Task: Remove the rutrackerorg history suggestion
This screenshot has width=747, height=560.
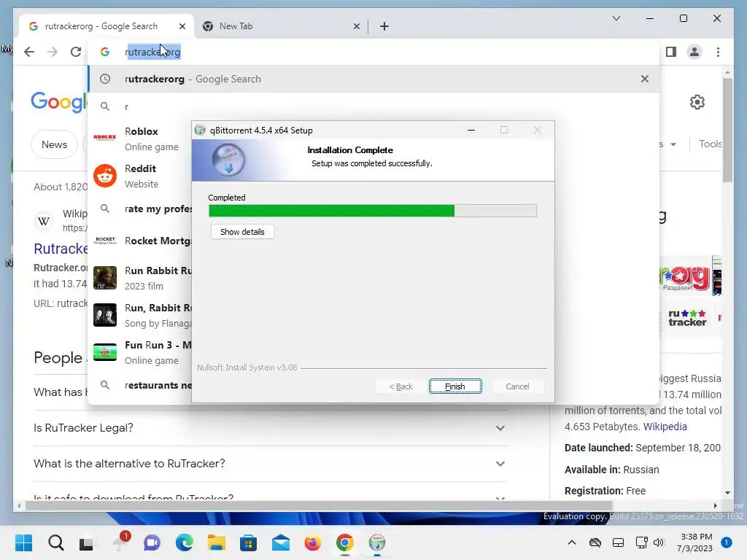Action: click(645, 79)
